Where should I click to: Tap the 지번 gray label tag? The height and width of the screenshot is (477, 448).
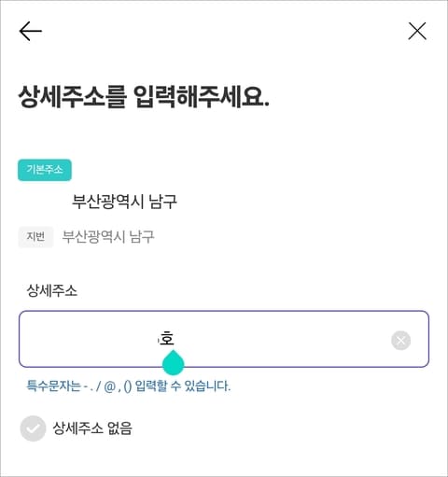(35, 237)
